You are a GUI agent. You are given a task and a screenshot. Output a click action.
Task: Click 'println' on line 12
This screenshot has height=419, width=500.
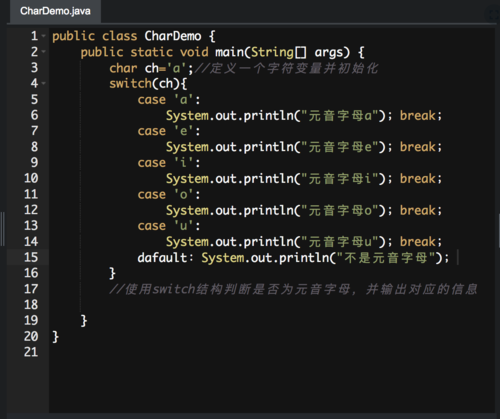[x=268, y=210]
